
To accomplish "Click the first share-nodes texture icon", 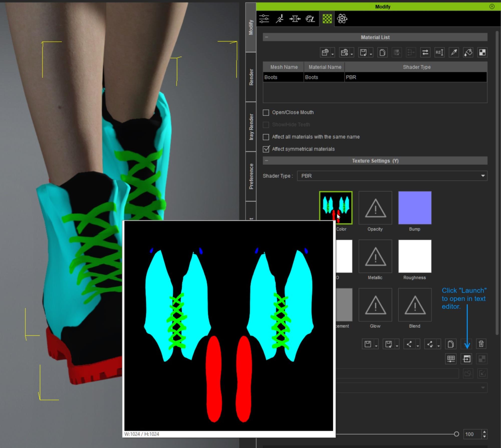I will [x=409, y=344].
